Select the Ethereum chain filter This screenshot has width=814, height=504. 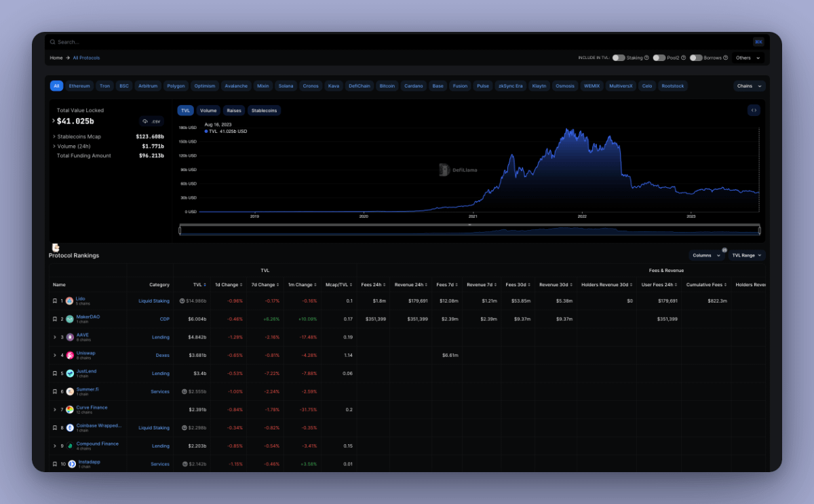79,86
